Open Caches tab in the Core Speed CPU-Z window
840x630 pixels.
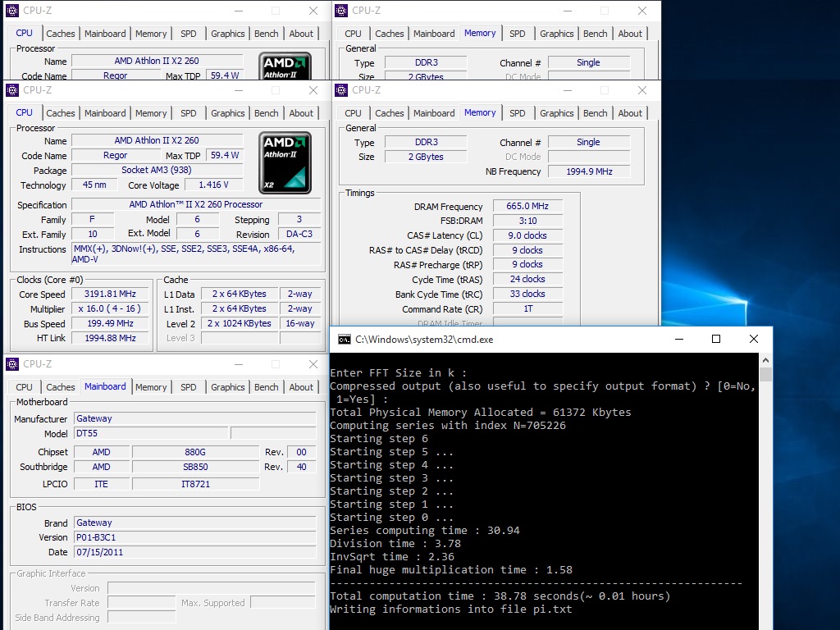click(x=61, y=113)
